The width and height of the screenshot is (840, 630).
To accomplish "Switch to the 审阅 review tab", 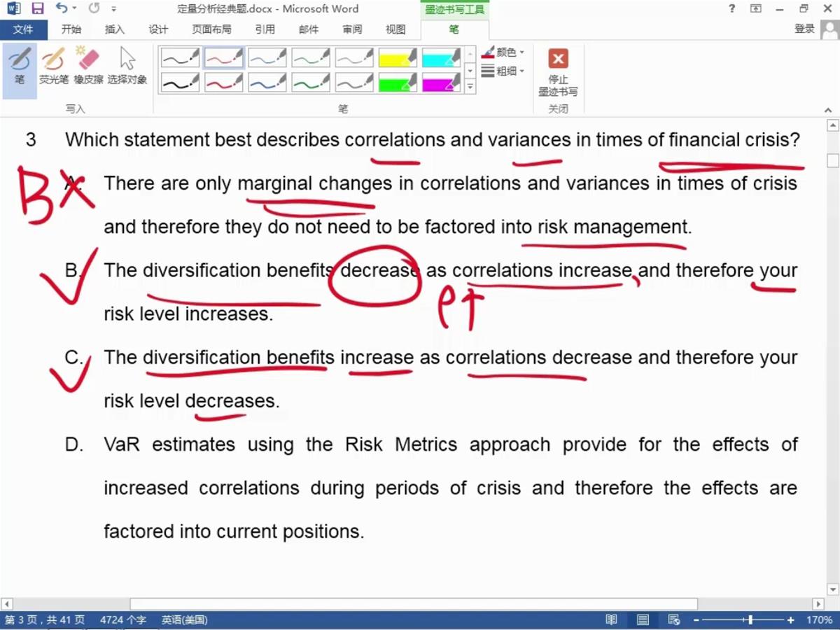I will 352,29.
